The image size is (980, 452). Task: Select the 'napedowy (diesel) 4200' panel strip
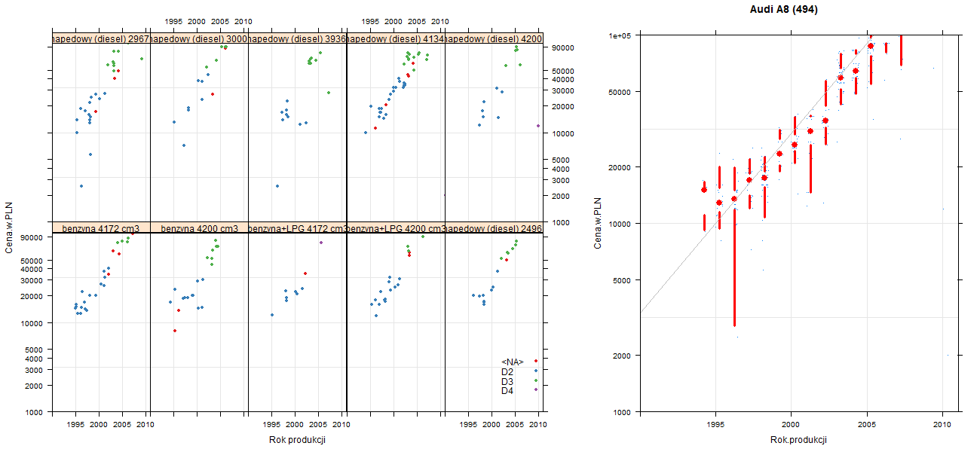494,38
